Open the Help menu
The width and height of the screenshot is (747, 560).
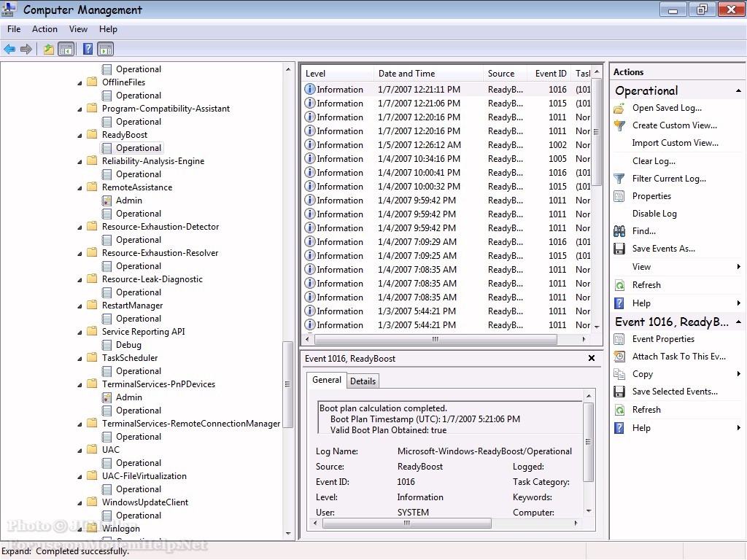(x=108, y=29)
